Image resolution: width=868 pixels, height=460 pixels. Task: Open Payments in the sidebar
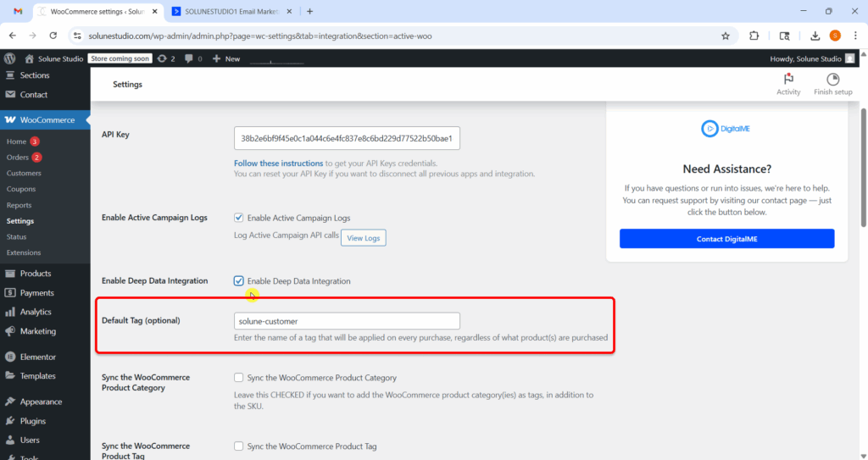click(x=37, y=293)
